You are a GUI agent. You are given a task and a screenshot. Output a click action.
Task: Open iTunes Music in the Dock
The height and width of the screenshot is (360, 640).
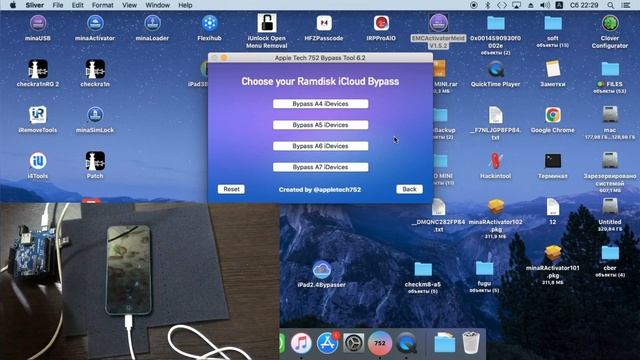301,343
